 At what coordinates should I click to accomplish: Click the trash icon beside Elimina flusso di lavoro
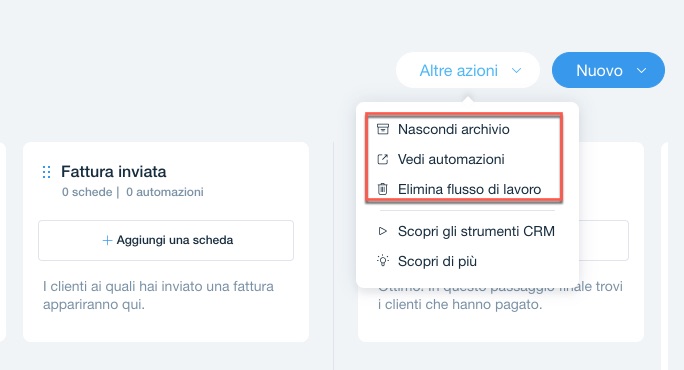[x=383, y=189]
